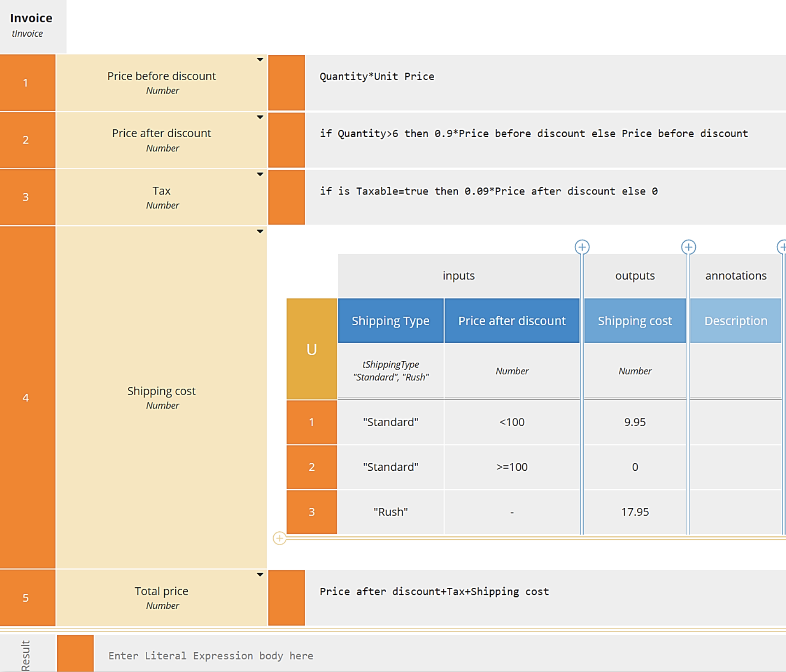Click the plus icon between inputs and outputs
This screenshot has width=786, height=672.
coord(582,247)
